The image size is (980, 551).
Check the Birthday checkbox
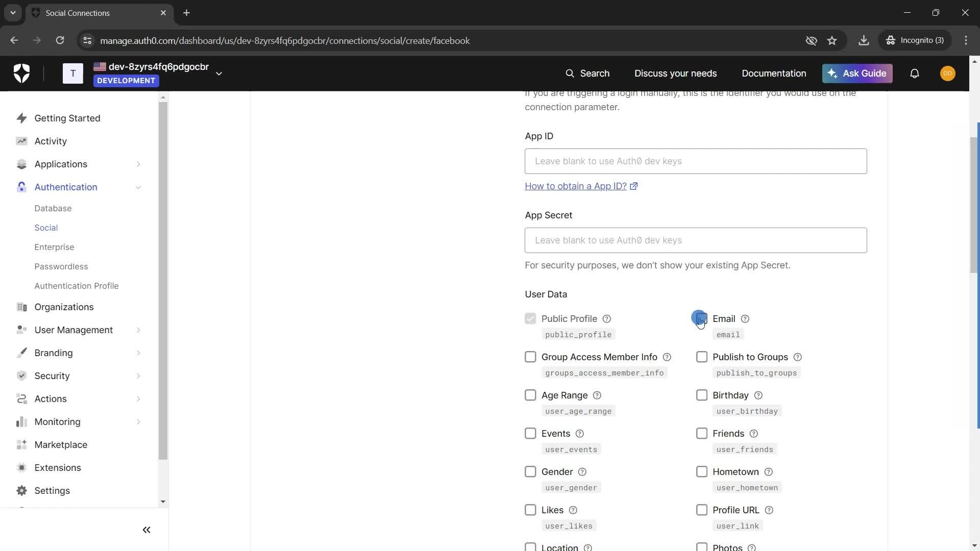coord(702,395)
